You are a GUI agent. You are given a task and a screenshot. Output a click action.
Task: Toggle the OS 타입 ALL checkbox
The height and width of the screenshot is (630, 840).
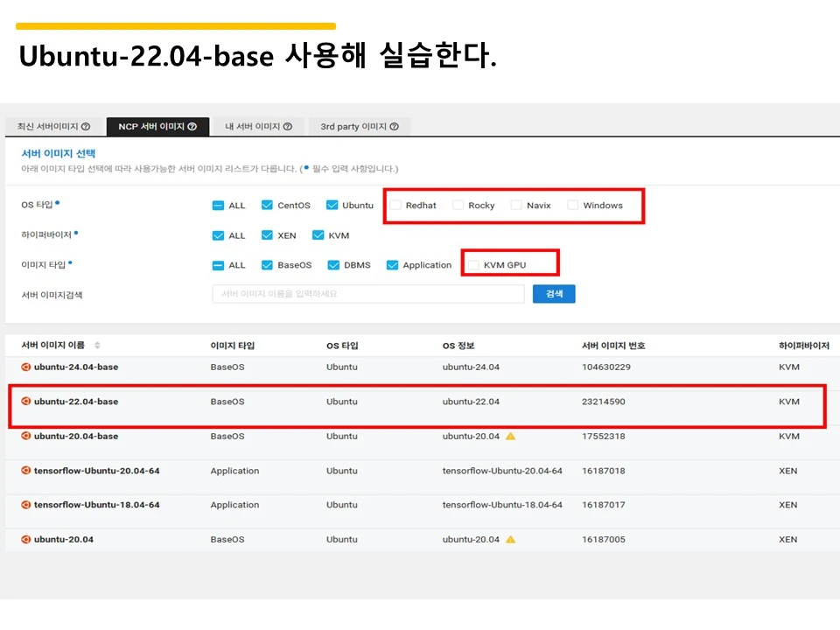tap(218, 205)
